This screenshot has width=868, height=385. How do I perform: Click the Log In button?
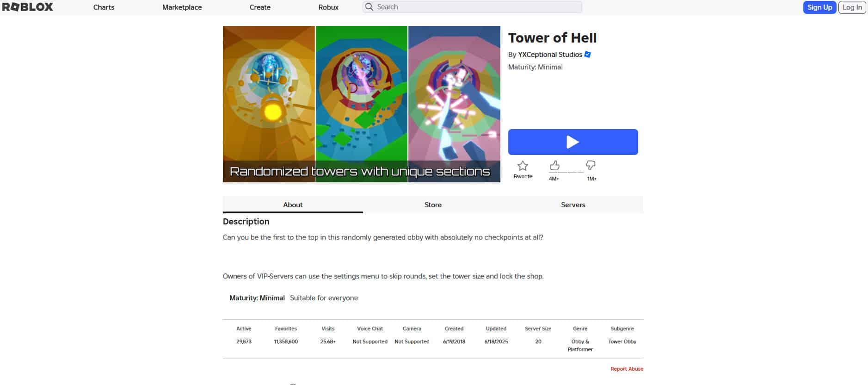852,7
